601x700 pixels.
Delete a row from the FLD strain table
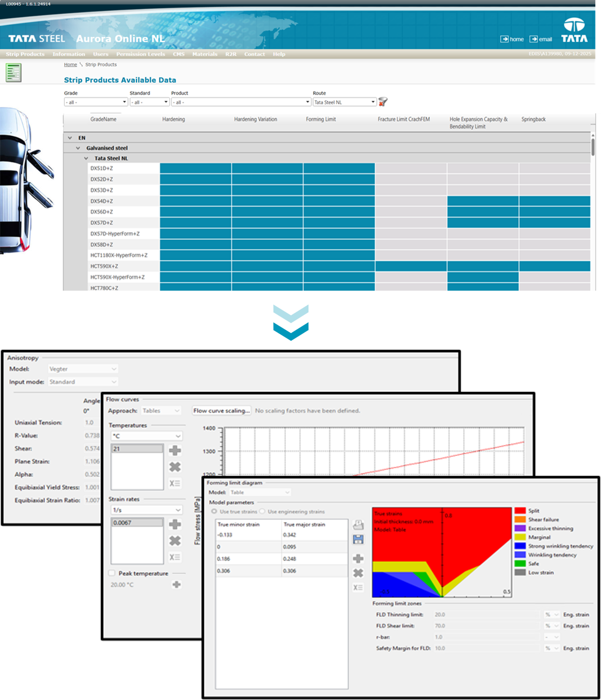(x=358, y=573)
